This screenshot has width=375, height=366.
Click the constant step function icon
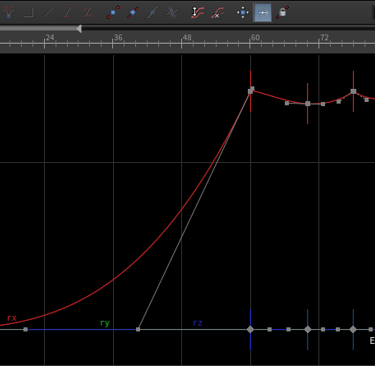click(x=29, y=13)
